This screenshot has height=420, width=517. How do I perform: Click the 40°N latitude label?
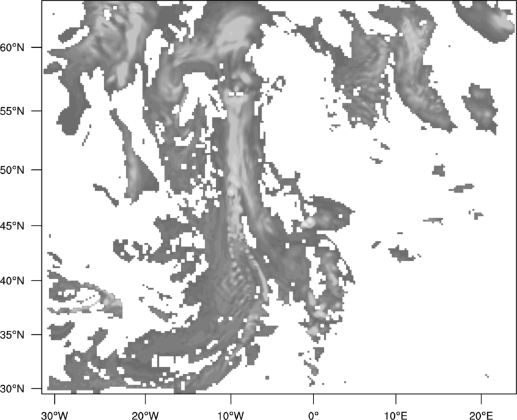pyautogui.click(x=12, y=280)
